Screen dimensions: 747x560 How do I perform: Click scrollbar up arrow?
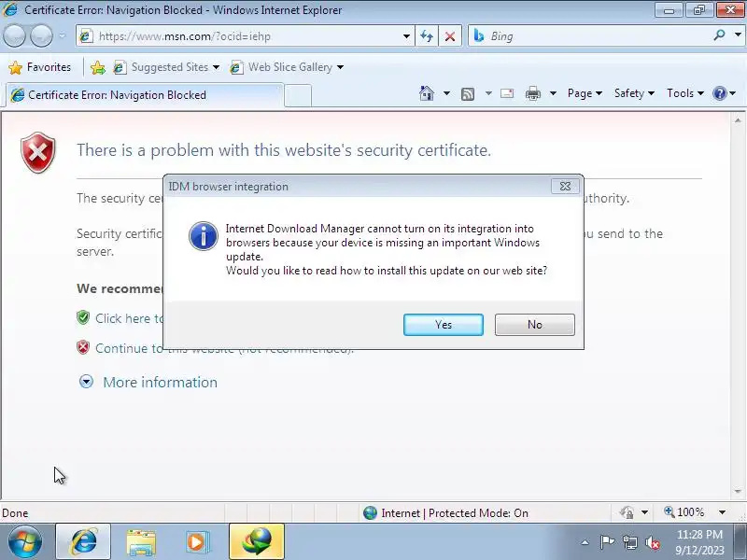point(738,120)
